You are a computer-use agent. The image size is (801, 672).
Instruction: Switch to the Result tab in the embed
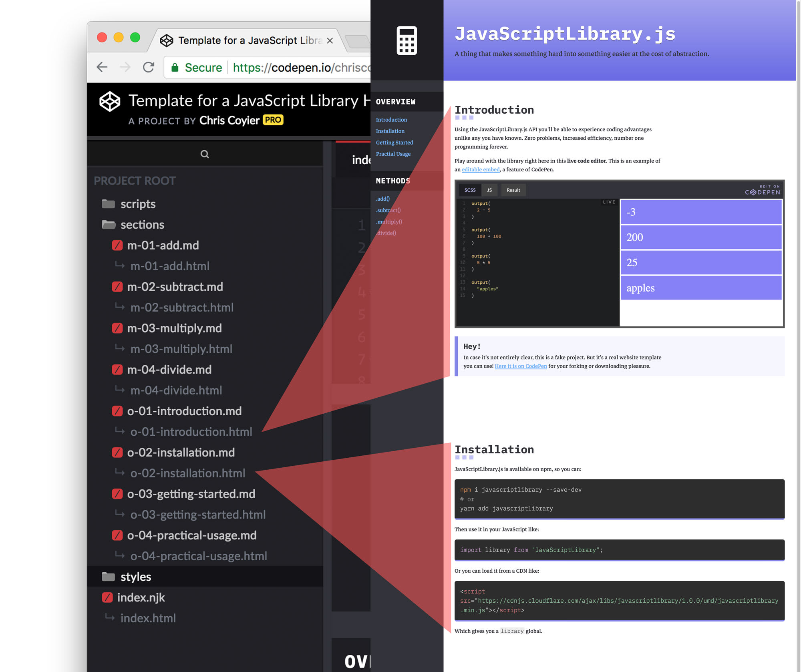[x=513, y=190]
